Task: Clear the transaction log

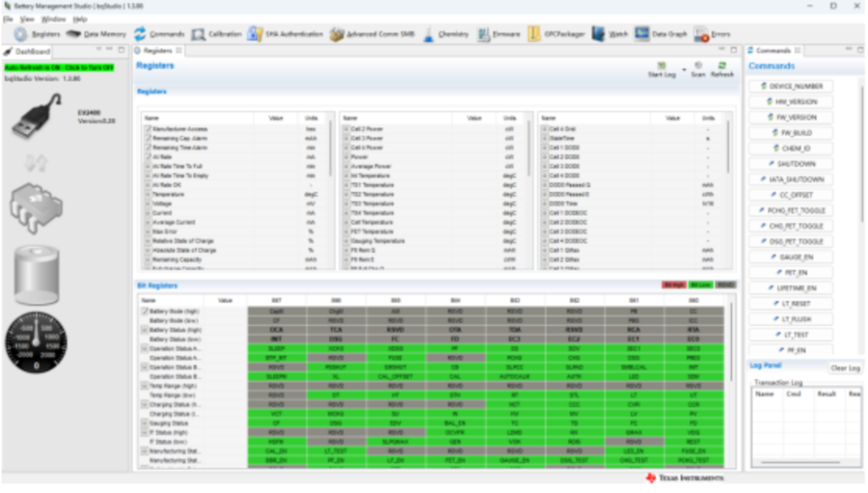Action: point(845,369)
